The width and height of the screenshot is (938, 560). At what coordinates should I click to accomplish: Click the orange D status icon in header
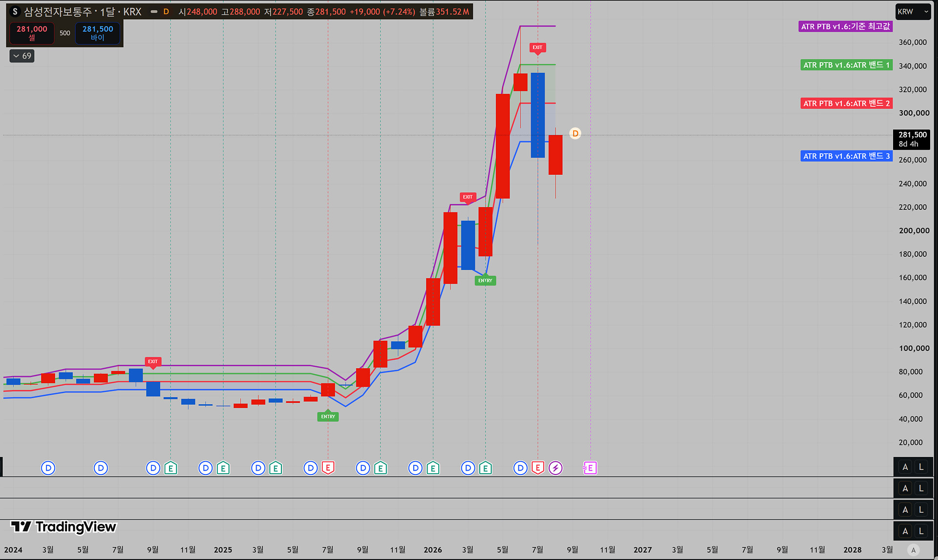pyautogui.click(x=166, y=12)
